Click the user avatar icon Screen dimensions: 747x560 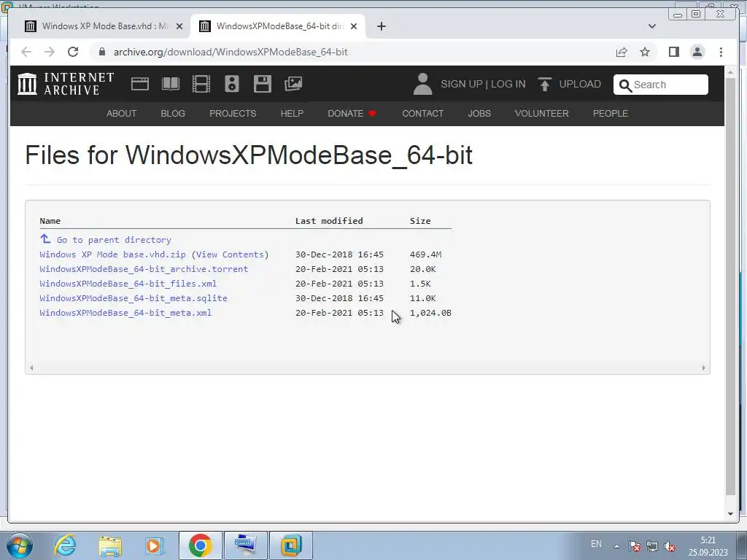pos(422,84)
